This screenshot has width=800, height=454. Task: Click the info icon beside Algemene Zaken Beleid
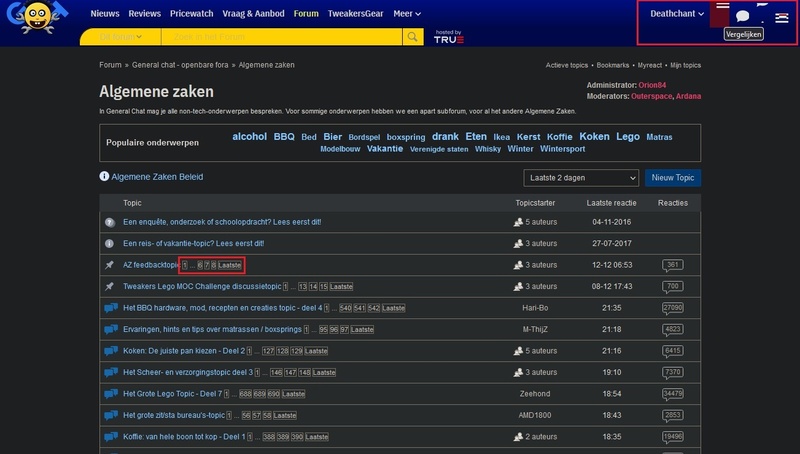pos(104,176)
